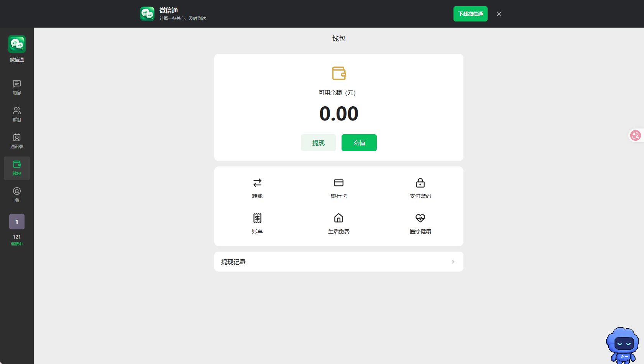Click the yellow wallet icon above the balance

(339, 73)
